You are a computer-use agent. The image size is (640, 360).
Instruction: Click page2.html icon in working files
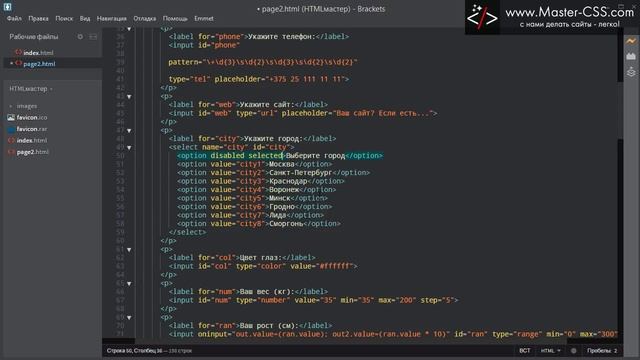[18, 63]
